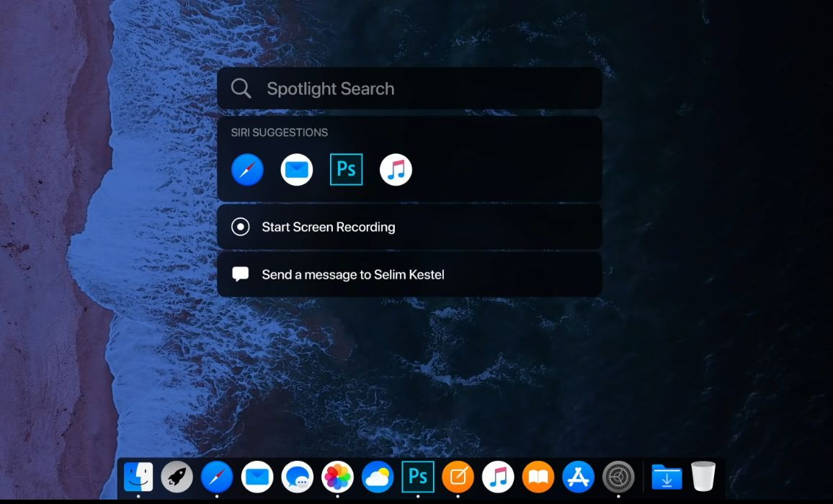833x504 pixels.
Task: Open Safari from Siri Suggestions
Action: 247,169
